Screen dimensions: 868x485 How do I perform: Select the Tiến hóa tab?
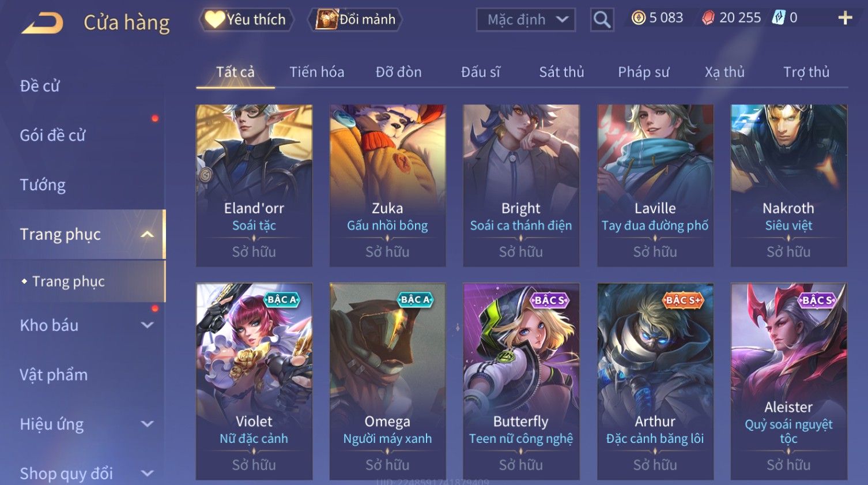pos(316,72)
